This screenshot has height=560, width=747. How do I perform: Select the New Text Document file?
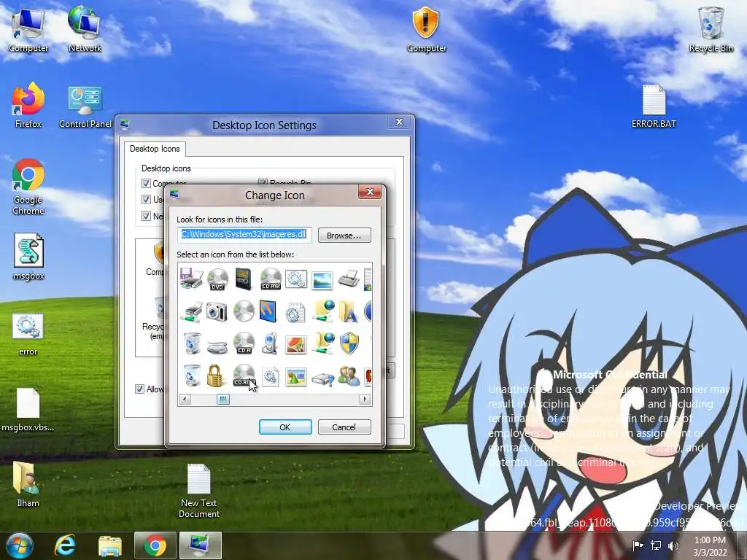tap(199, 491)
